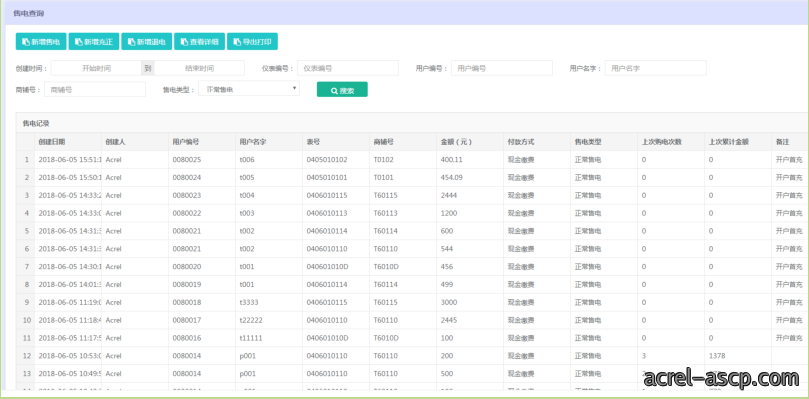
Task: Focus the 用户编号 input field
Action: click(501, 68)
